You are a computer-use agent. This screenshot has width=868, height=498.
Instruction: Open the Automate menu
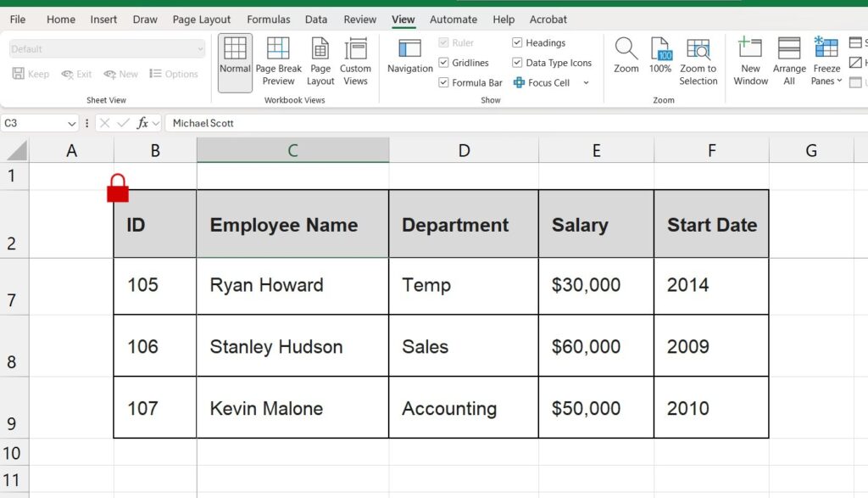pos(453,19)
